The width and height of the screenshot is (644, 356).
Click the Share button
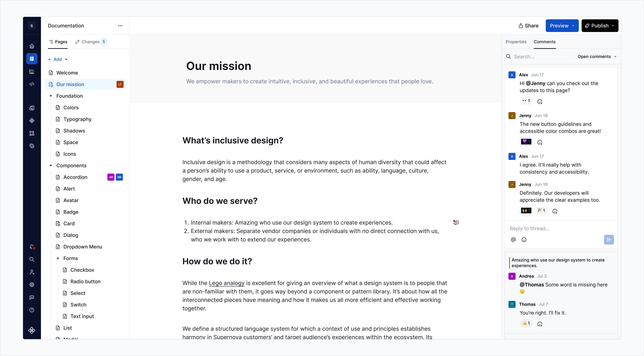click(x=529, y=25)
